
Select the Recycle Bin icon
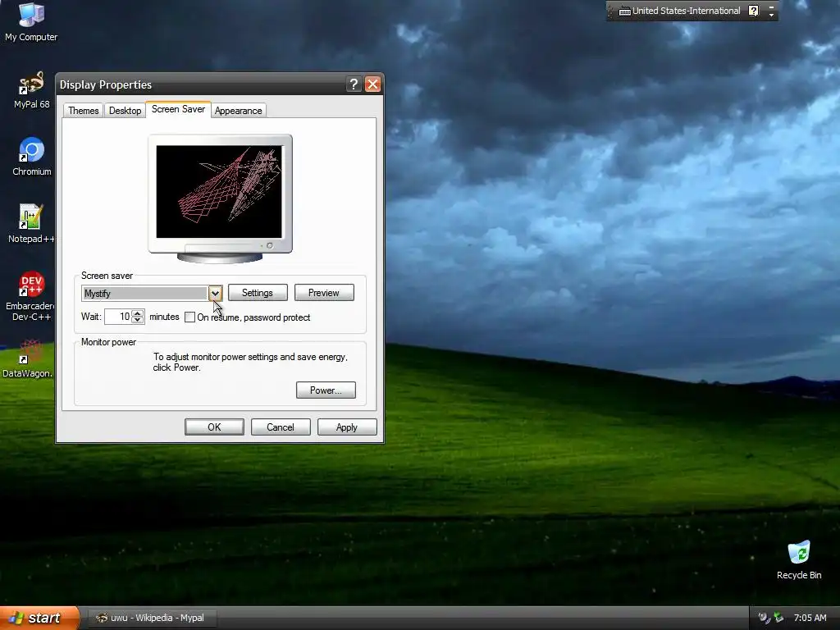pyautogui.click(x=799, y=559)
